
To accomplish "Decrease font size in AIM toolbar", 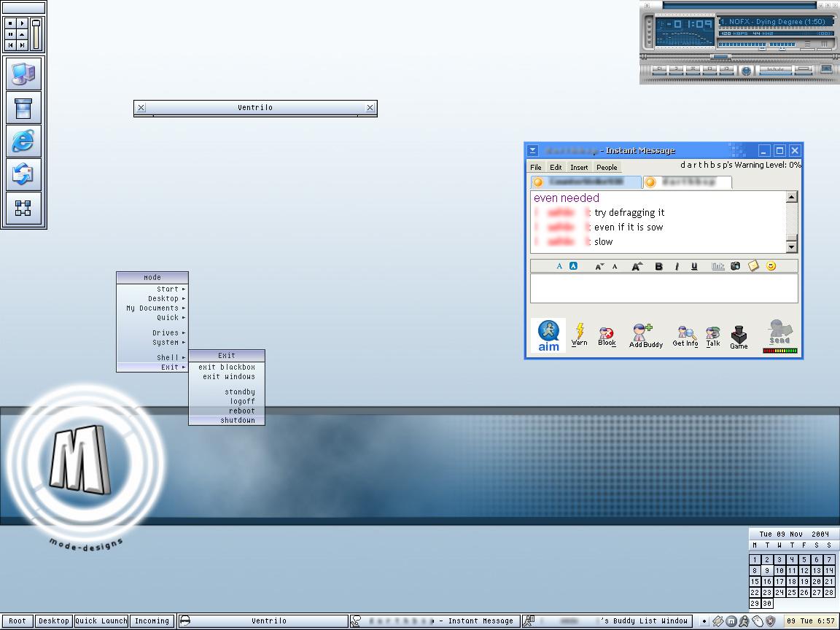I will [599, 266].
